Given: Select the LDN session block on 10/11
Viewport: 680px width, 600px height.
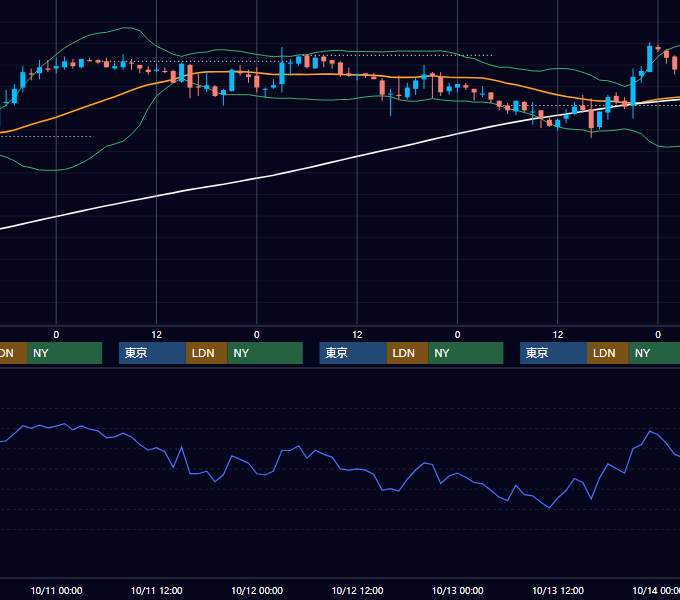Looking at the screenshot, I should pos(206,353).
